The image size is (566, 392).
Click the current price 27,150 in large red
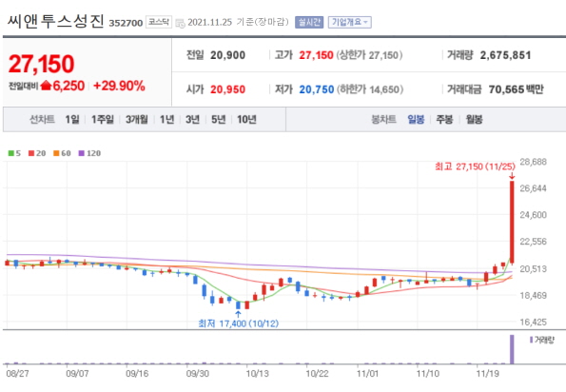(41, 64)
